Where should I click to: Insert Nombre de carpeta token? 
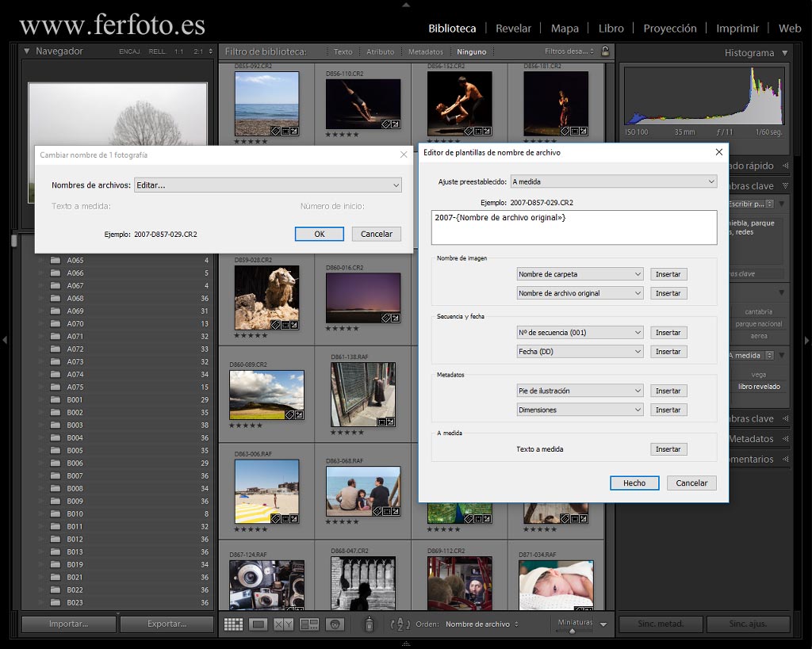pyautogui.click(x=668, y=274)
